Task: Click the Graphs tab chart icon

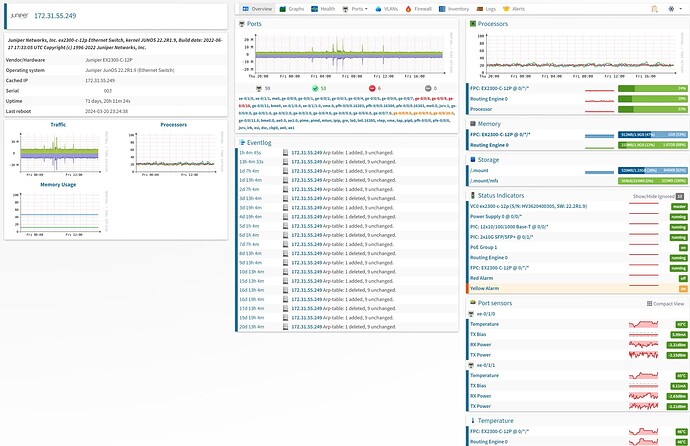Action: 283,9
